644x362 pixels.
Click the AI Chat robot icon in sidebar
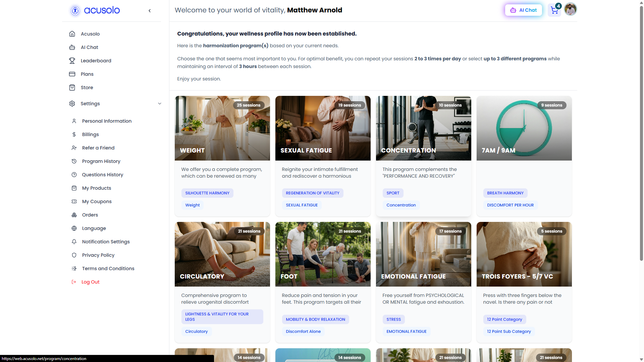coord(72,47)
